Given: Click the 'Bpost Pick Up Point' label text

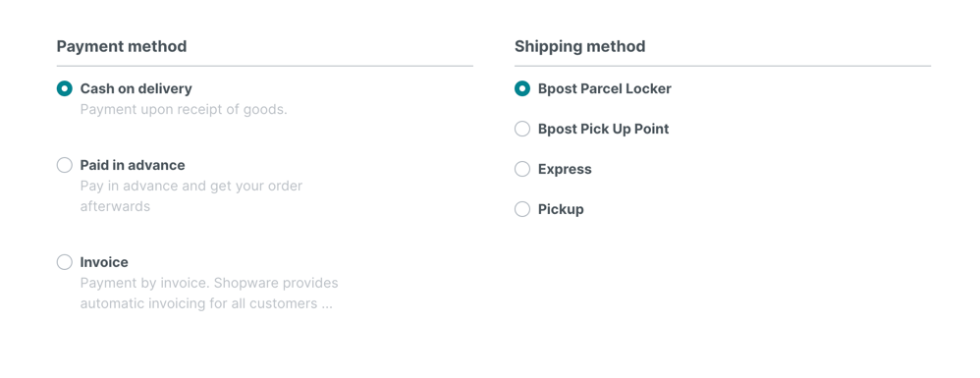Looking at the screenshot, I should coord(604,129).
